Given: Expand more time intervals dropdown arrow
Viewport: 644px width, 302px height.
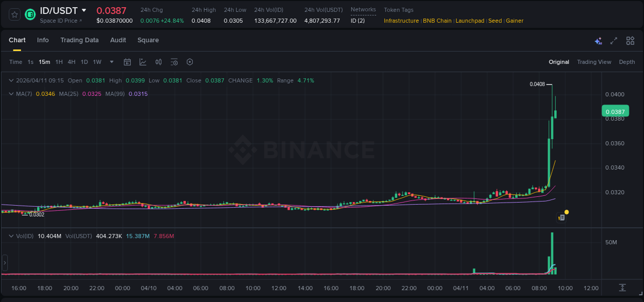Looking at the screenshot, I should tap(112, 62).
